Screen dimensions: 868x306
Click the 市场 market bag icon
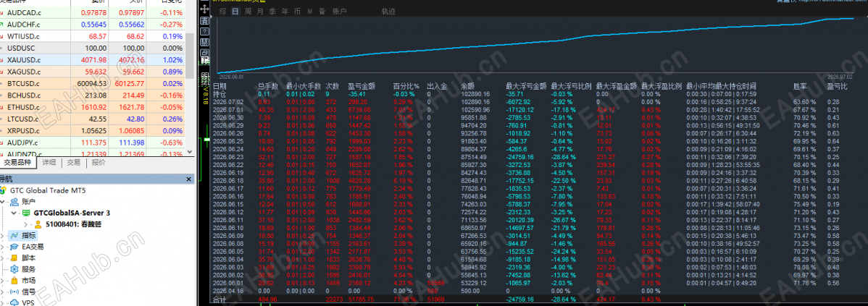pyautogui.click(x=14, y=281)
